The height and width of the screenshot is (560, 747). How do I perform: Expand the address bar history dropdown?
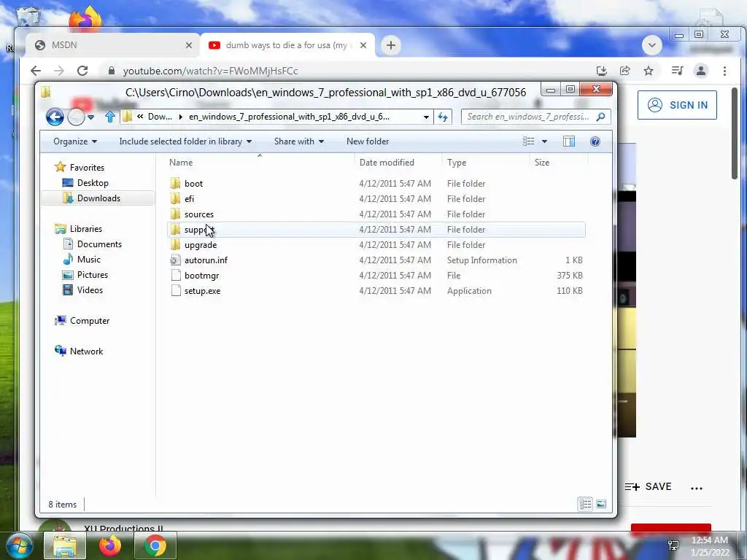coord(426,117)
